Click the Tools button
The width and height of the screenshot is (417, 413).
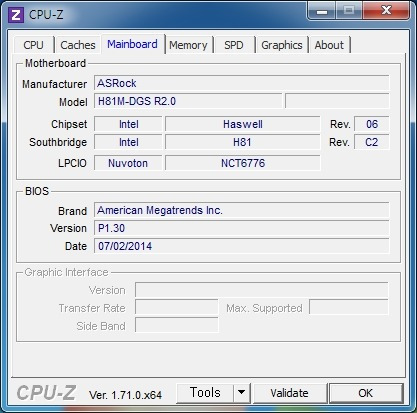point(205,393)
